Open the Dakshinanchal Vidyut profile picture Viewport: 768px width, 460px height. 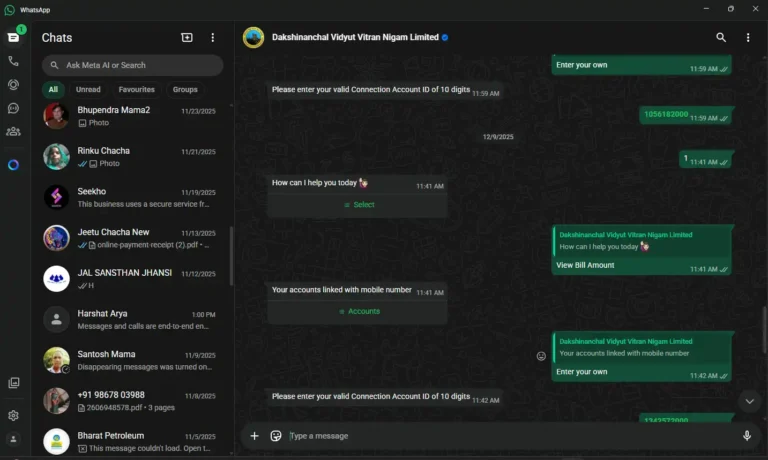253,37
